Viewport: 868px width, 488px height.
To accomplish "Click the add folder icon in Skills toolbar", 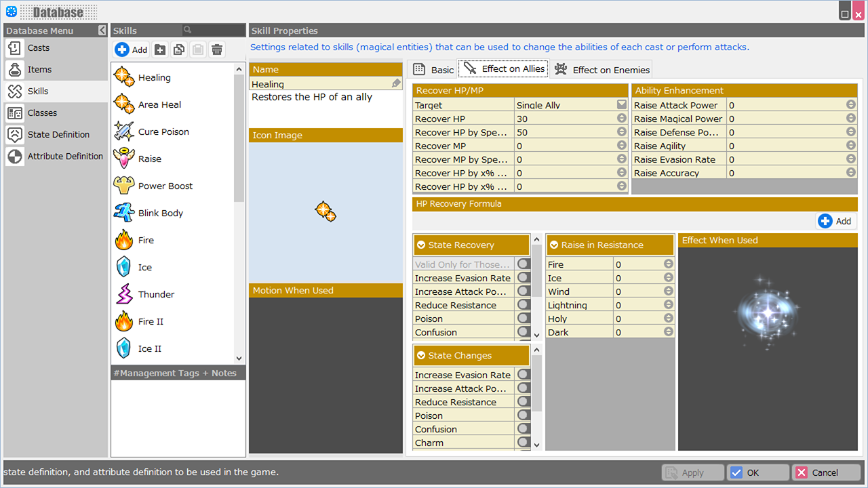I will pyautogui.click(x=160, y=49).
